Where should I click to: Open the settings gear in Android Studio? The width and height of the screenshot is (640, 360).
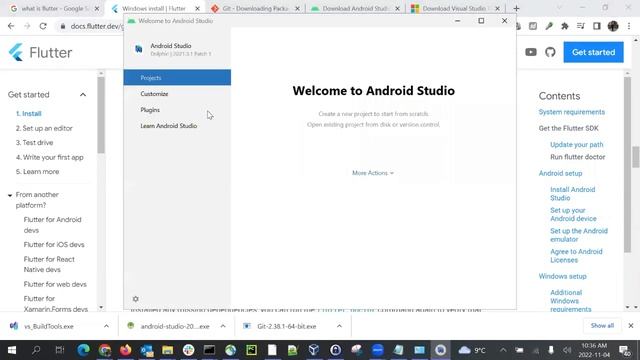click(x=136, y=299)
